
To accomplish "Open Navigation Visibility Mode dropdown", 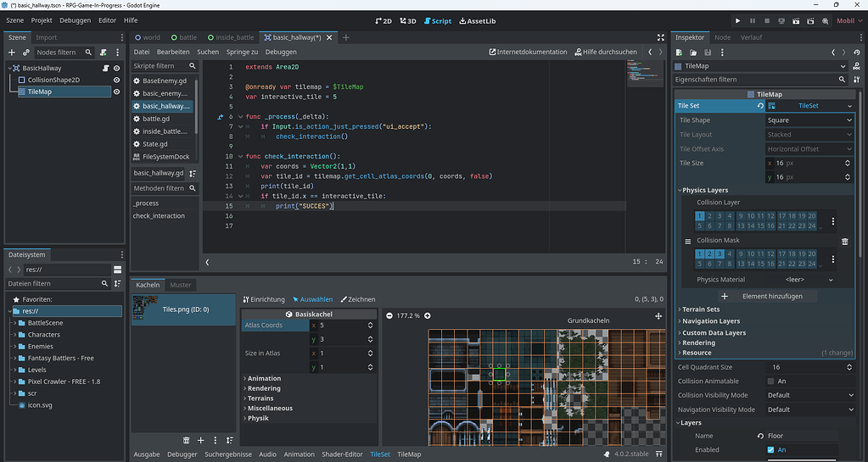I will pos(810,410).
